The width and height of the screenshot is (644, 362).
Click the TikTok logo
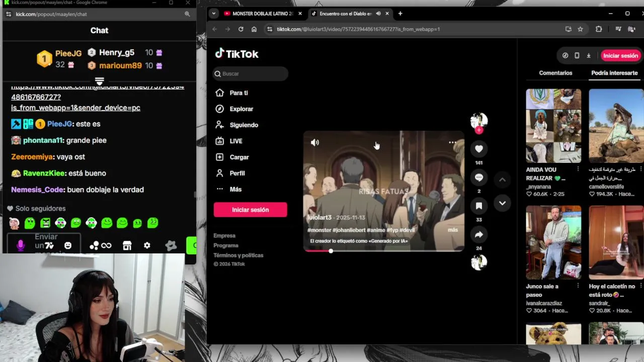[236, 54]
